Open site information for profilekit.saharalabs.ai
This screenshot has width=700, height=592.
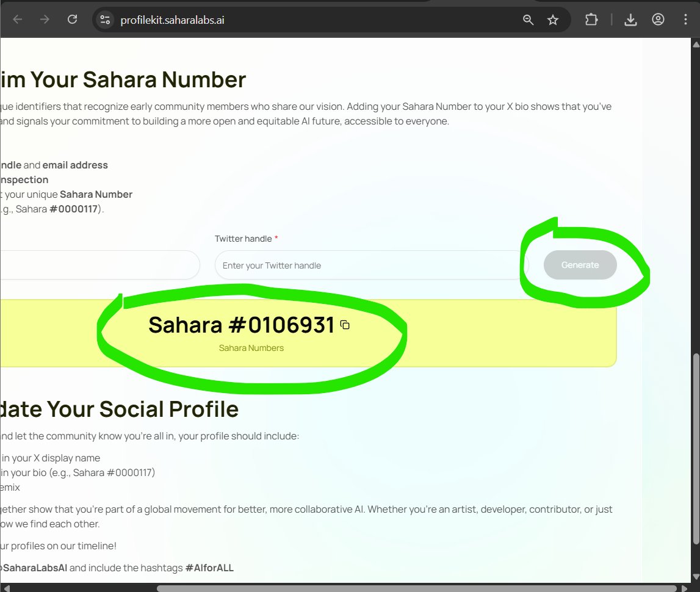(x=105, y=20)
